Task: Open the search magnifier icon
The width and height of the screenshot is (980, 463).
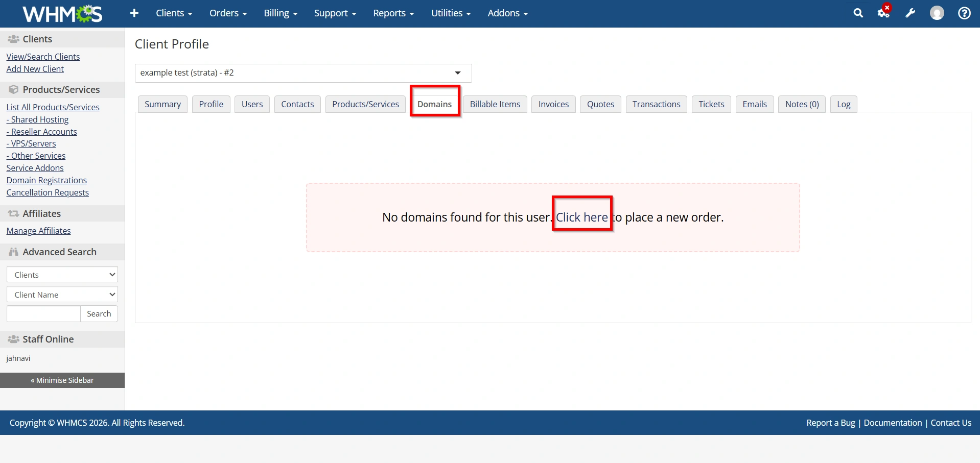Action: coord(858,13)
